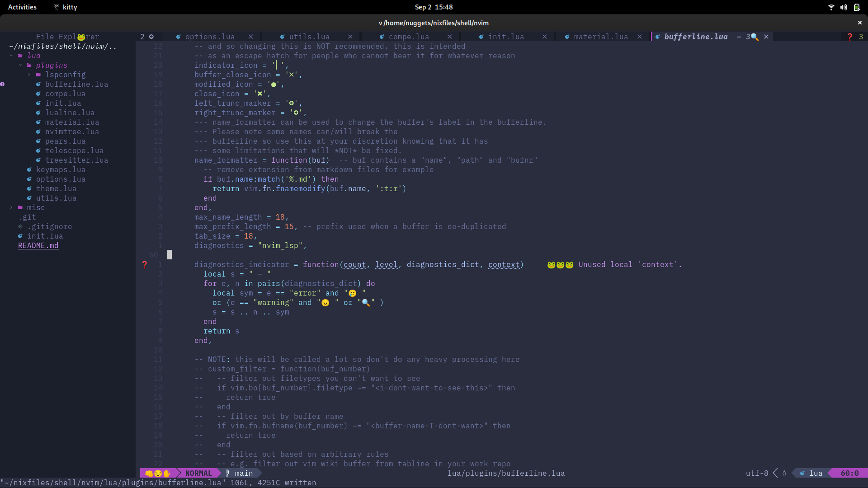
Task: Click the 'Unused local `context`.' diagnostic message
Action: coord(630,265)
